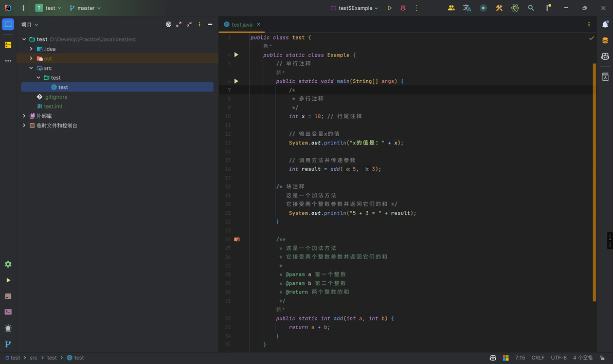The width and height of the screenshot is (613, 364).
Task: Toggle the Project tool window button
Action: coord(8,24)
